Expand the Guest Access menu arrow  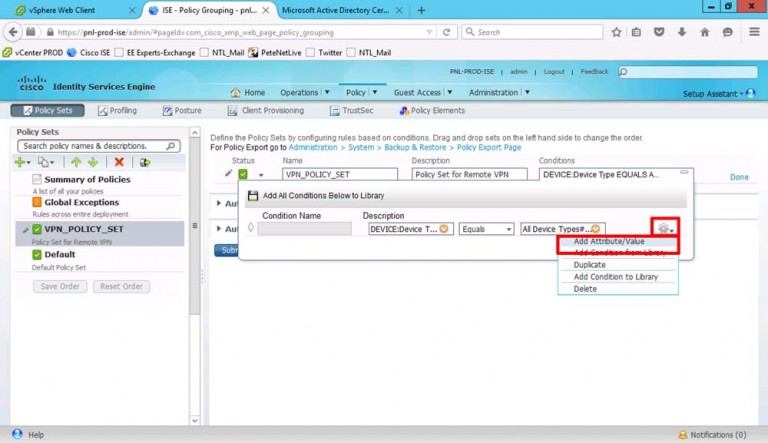(450, 92)
